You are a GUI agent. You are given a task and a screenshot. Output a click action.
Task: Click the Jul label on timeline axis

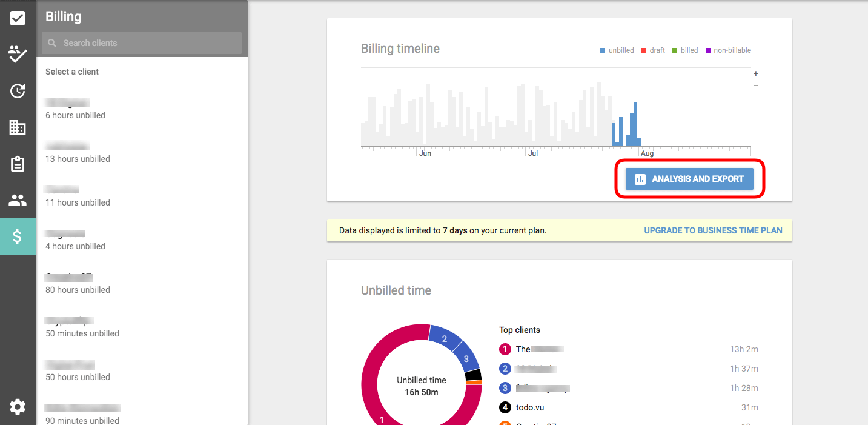(533, 153)
